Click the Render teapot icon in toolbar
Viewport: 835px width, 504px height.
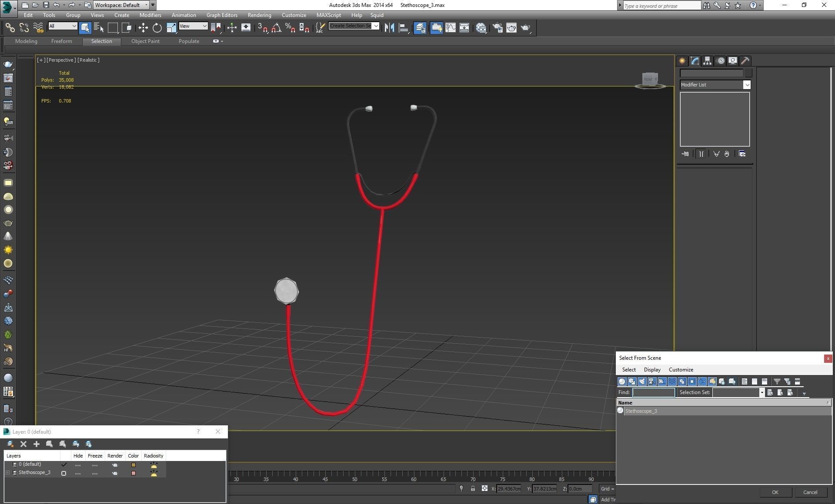coord(525,28)
